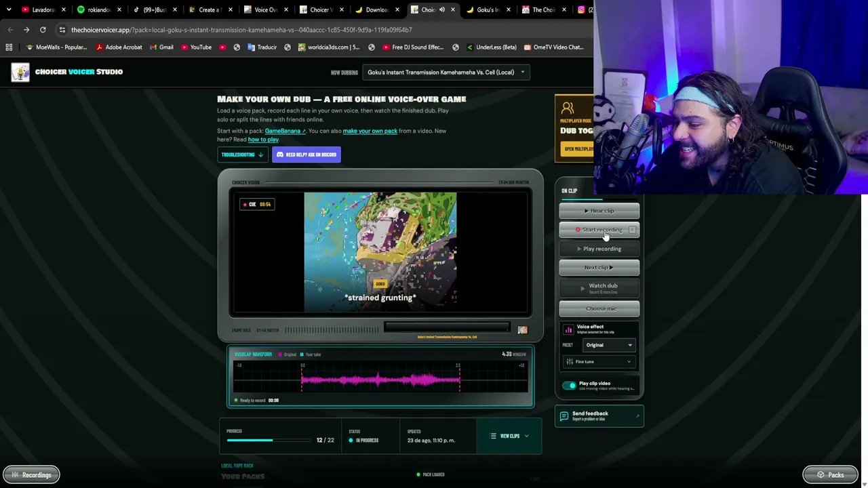Click the red YouTube icon bookmark
868x488 pixels.
point(222,47)
